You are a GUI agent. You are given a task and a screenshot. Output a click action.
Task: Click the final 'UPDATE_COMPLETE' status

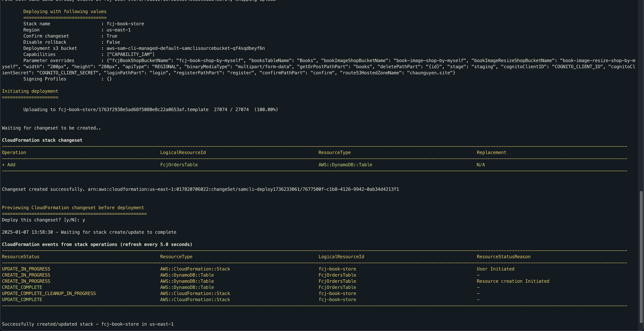pos(22,300)
